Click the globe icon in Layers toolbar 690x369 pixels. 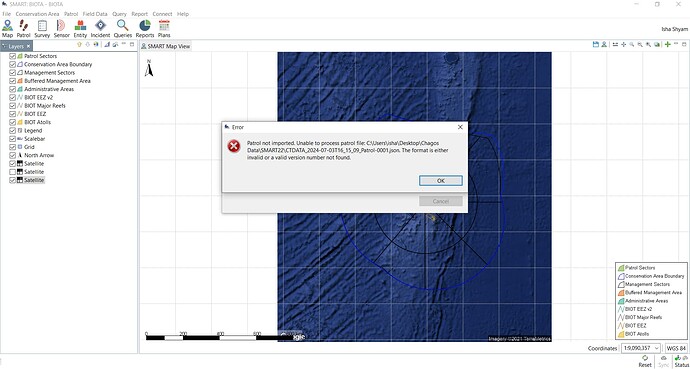[x=96, y=44]
